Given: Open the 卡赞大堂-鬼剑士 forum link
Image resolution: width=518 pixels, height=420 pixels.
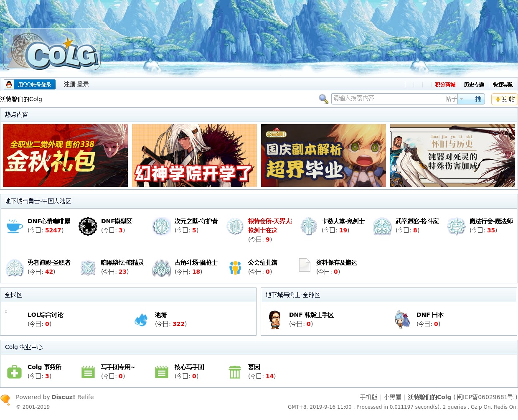Looking at the screenshot, I should 343,221.
